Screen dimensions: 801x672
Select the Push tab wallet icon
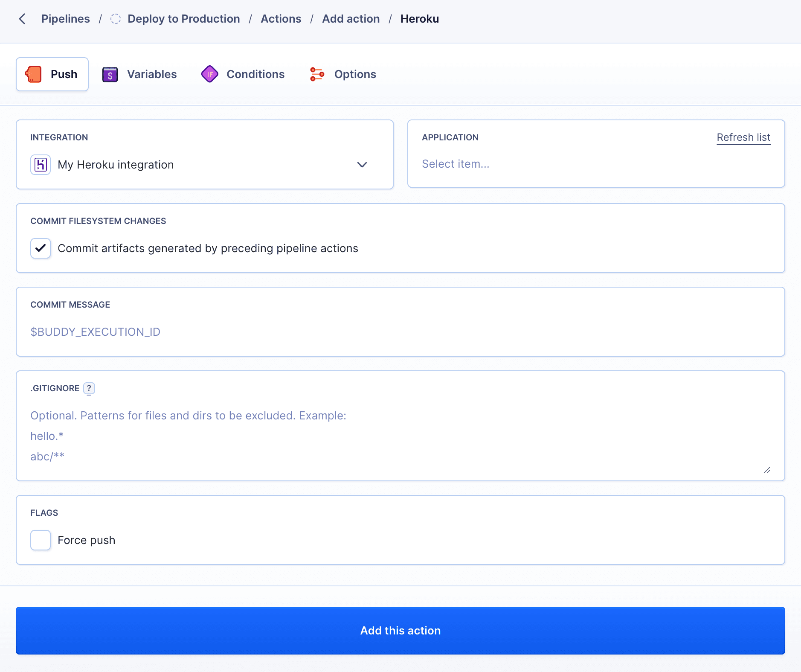click(x=34, y=74)
